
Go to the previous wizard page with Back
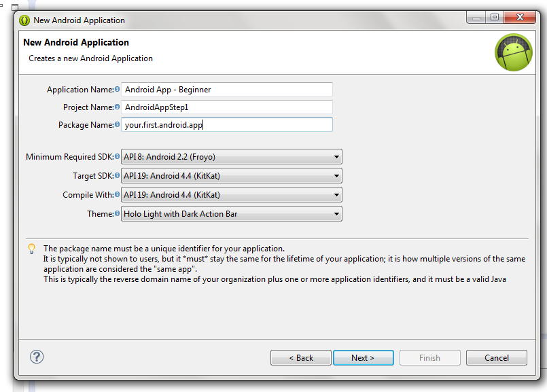pyautogui.click(x=301, y=358)
